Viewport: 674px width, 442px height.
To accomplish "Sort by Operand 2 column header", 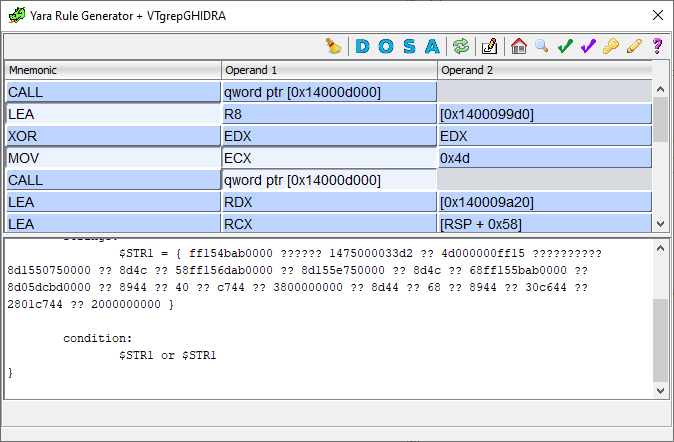I will pyautogui.click(x=545, y=70).
